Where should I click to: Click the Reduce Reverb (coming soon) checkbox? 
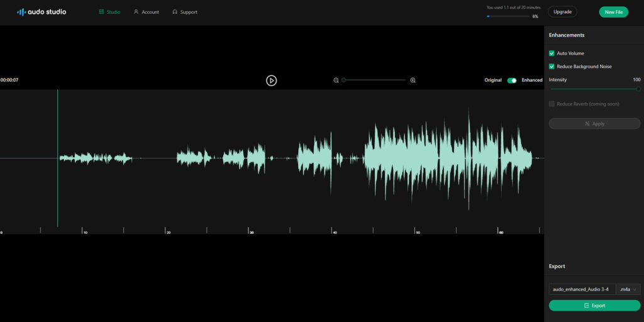pyautogui.click(x=552, y=104)
